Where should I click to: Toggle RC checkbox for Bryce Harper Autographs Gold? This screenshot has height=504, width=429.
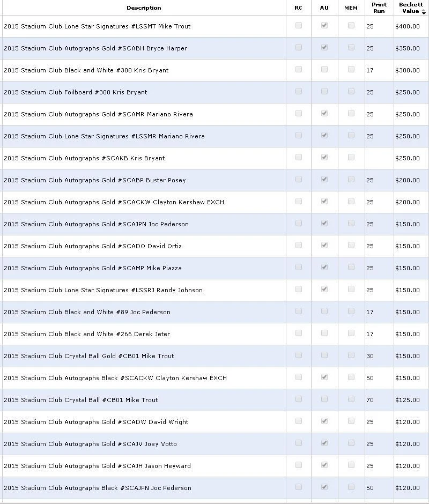click(x=299, y=47)
